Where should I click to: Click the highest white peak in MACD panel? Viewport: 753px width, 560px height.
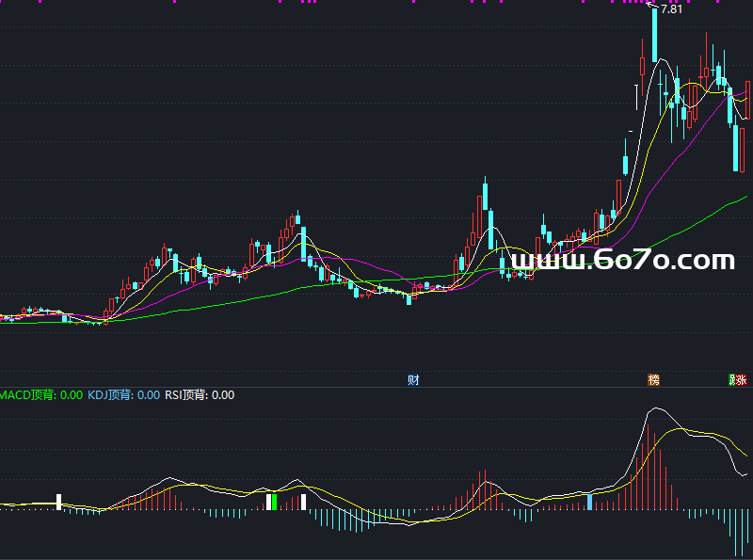pos(655,410)
